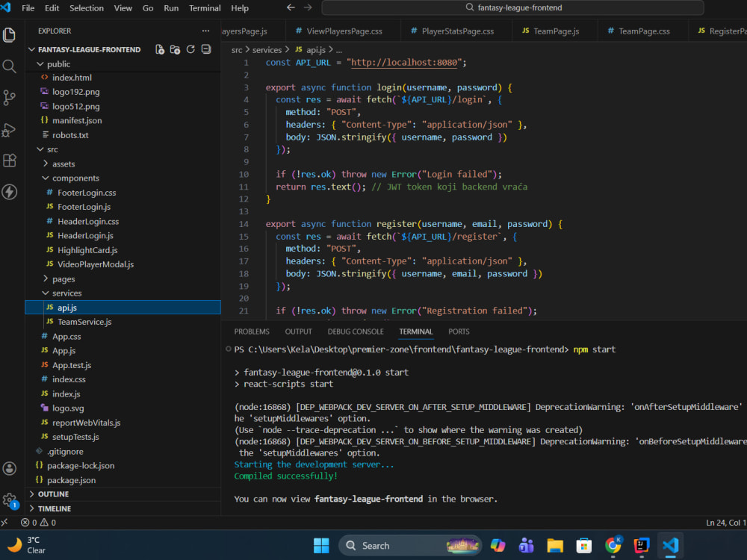Show the DEBUG CONSOLE panel tab
Viewport: 747px width, 560px height.
coord(356,332)
